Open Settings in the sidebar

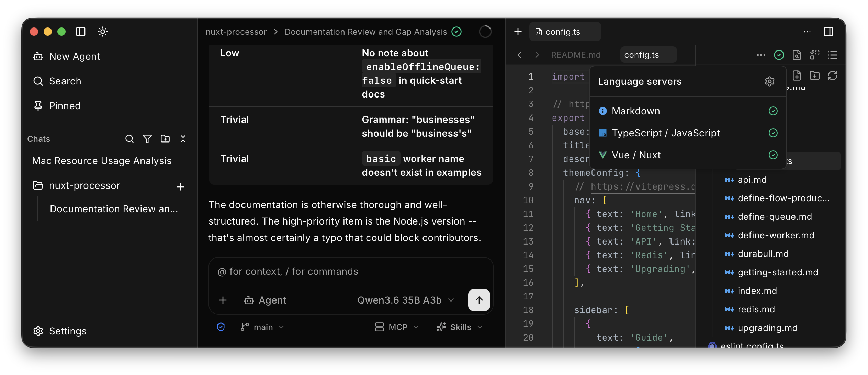click(x=60, y=331)
